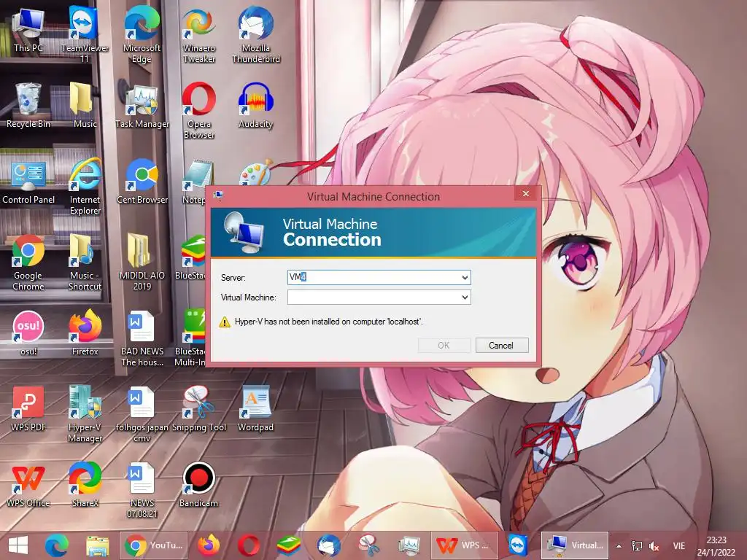Image resolution: width=747 pixels, height=560 pixels.
Task: Open Thunderbird from the taskbar
Action: pos(329,545)
